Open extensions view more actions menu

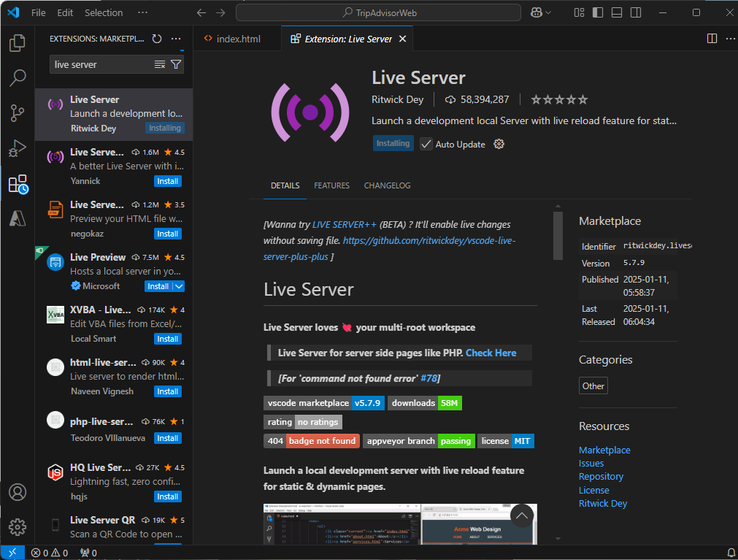(x=176, y=39)
